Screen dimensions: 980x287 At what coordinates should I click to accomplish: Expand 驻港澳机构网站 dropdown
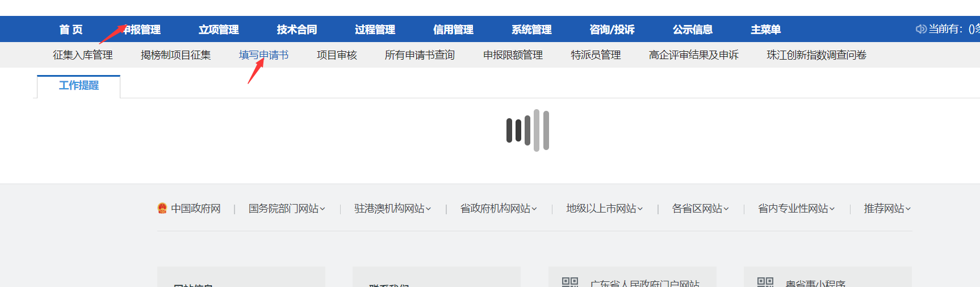click(x=393, y=209)
